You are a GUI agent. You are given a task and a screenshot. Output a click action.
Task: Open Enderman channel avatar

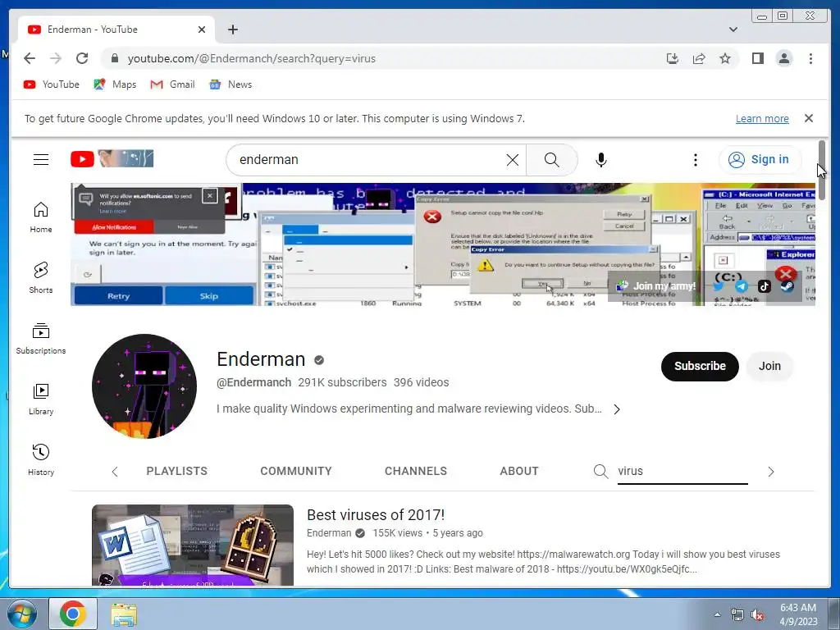[x=144, y=386]
